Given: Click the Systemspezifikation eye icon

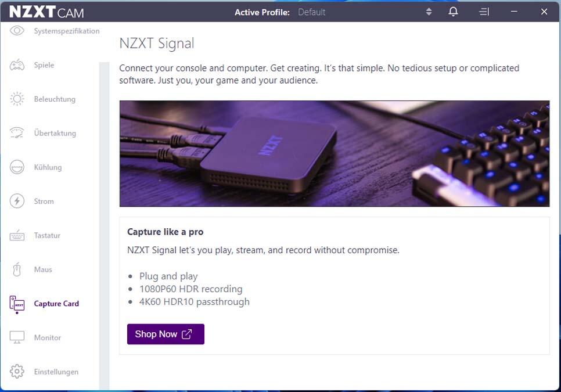Looking at the screenshot, I should 17,31.
